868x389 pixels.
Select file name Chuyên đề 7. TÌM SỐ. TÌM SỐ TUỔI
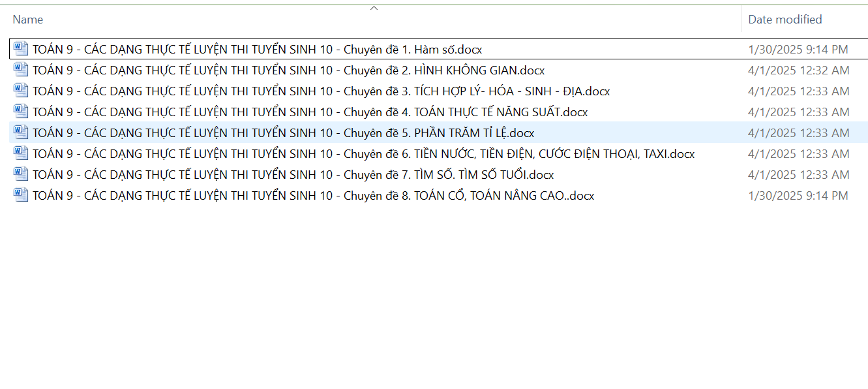click(293, 175)
